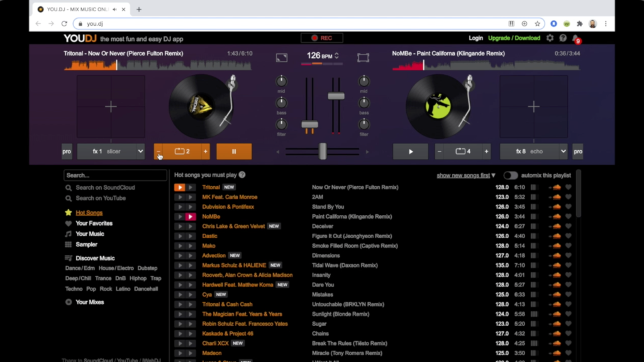This screenshot has height=362, width=644.
Task: Favorite the Mako song heart
Action: [569, 246]
